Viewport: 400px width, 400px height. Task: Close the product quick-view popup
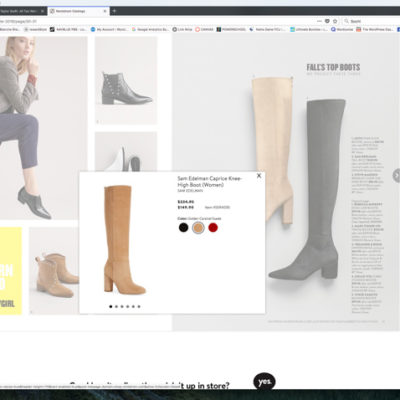tap(259, 176)
